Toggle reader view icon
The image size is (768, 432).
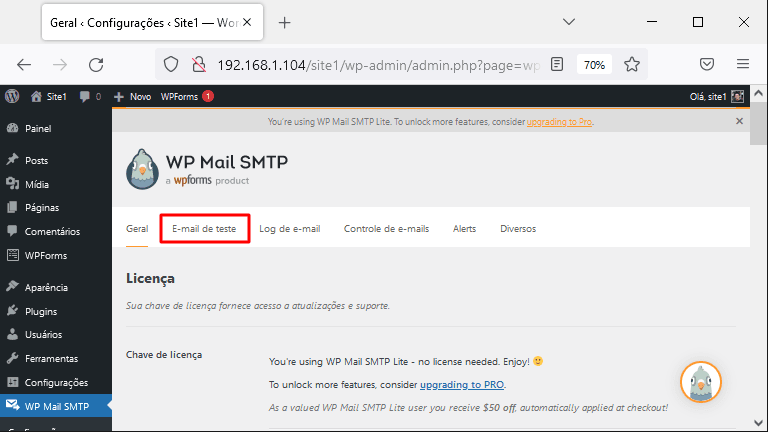[x=556, y=64]
